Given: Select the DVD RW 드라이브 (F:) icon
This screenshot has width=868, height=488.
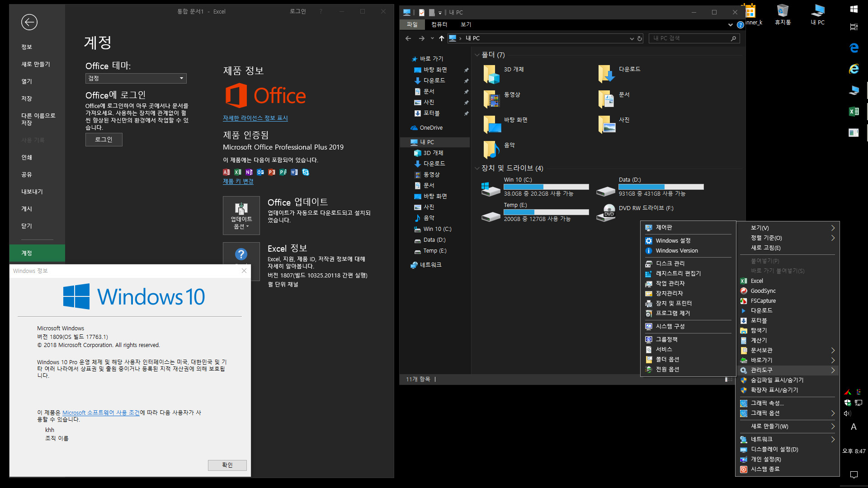Looking at the screenshot, I should coord(606,212).
